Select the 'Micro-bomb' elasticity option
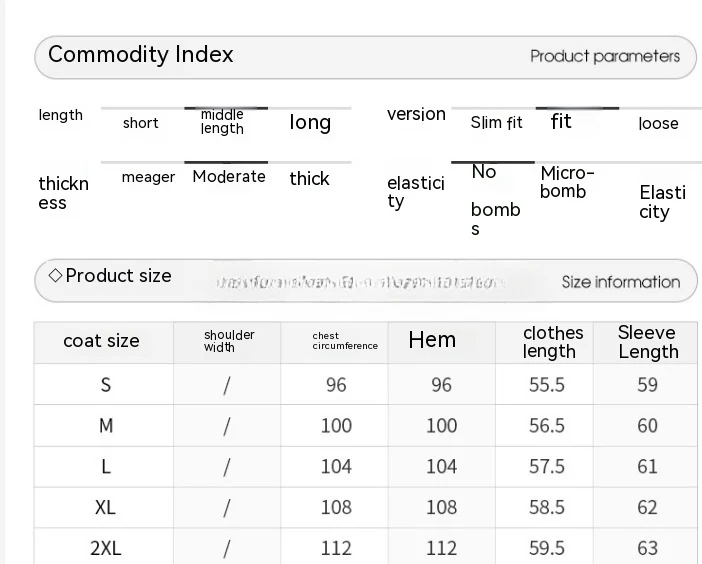Image resolution: width=702 pixels, height=564 pixels. 567,182
